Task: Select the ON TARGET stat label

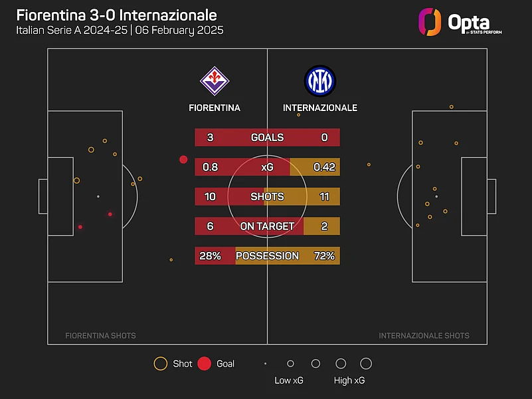Action: coord(267,226)
